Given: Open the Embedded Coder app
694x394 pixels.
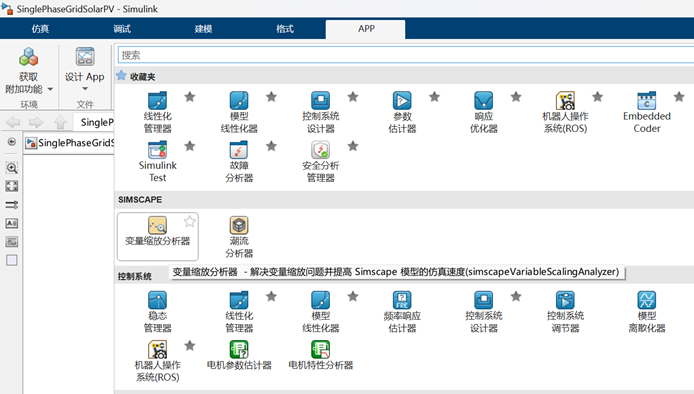Looking at the screenshot, I should click(x=647, y=112).
